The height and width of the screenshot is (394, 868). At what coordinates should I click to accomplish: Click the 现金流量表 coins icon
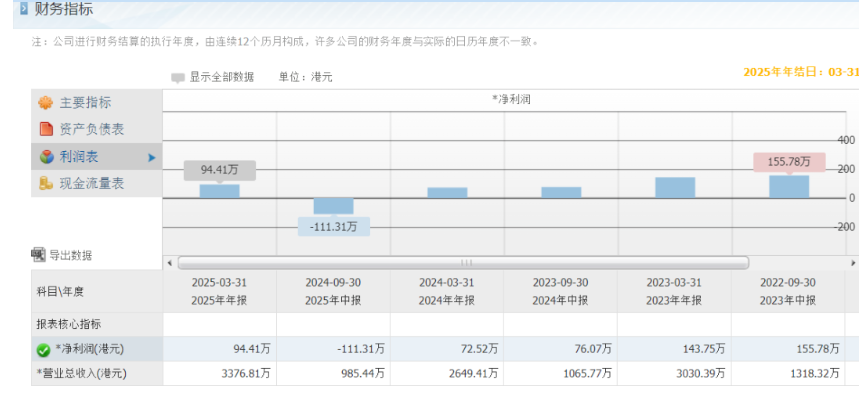coord(46,184)
